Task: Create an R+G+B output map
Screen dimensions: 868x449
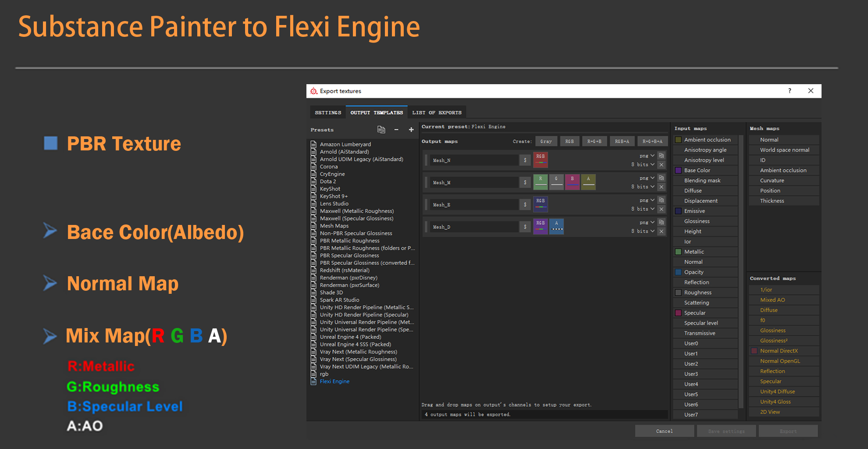Action: tap(594, 141)
